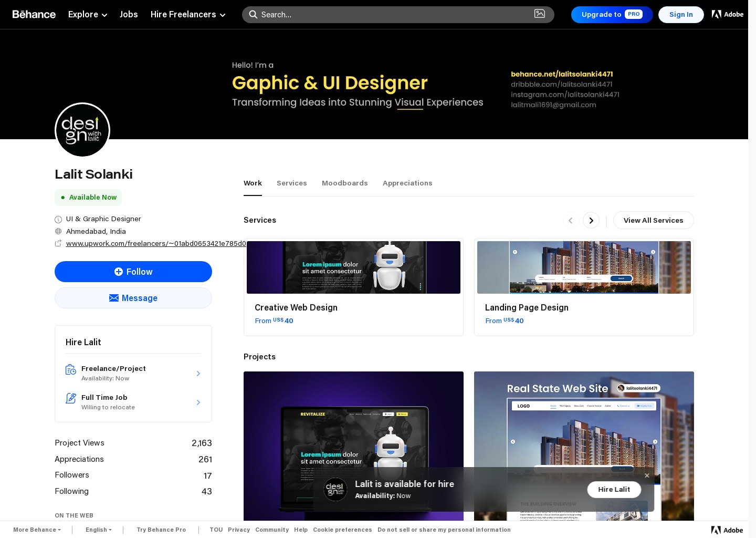Click the Full Time Job pencil icon
This screenshot has height=538, width=756.
pyautogui.click(x=71, y=398)
